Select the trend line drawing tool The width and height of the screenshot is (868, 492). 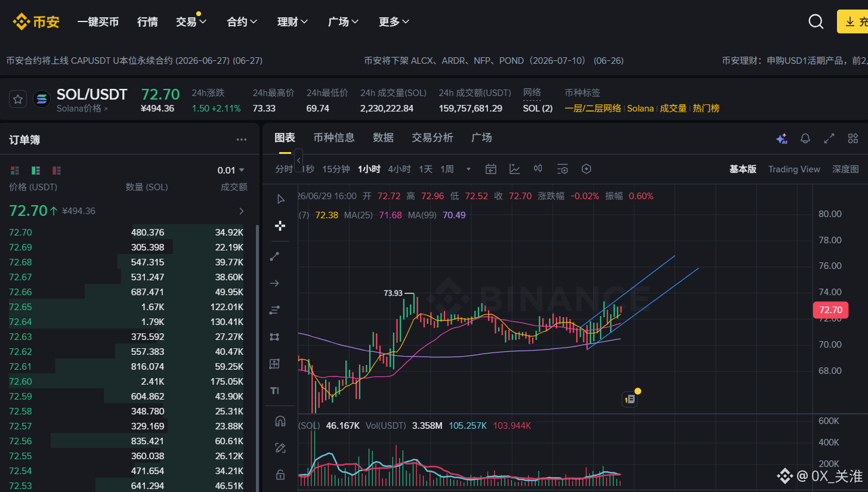click(274, 256)
